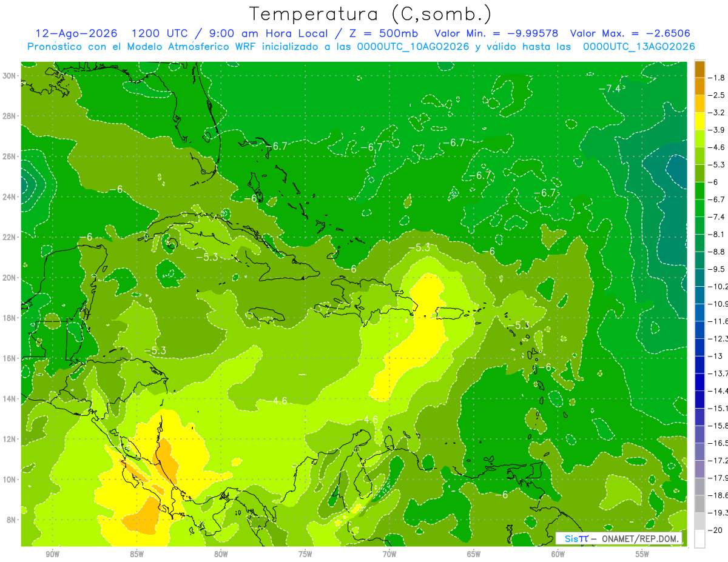Viewport: 728px width, 562px height.
Task: Click the colorbar label "-20"
Action: point(715,530)
